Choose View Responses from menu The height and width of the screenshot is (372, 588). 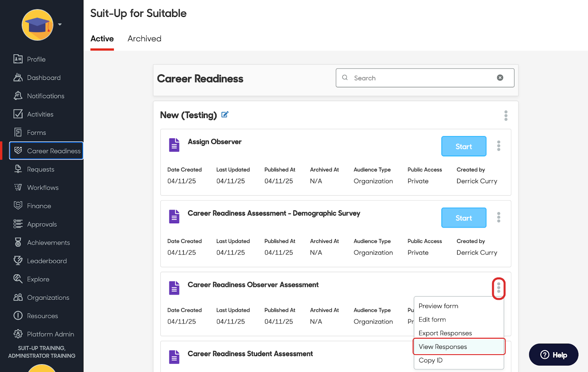pos(459,347)
